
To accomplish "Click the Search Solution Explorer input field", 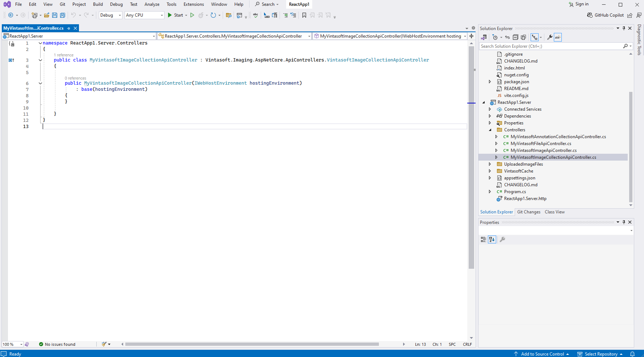I will 551,46.
